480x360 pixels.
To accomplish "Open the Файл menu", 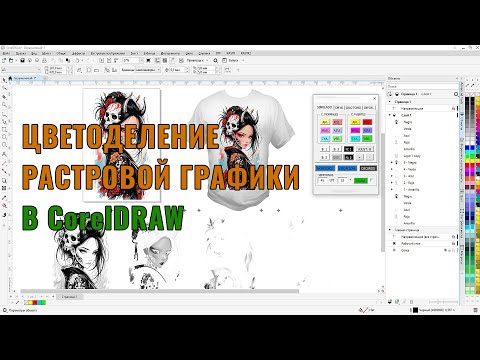I will click(x=6, y=53).
